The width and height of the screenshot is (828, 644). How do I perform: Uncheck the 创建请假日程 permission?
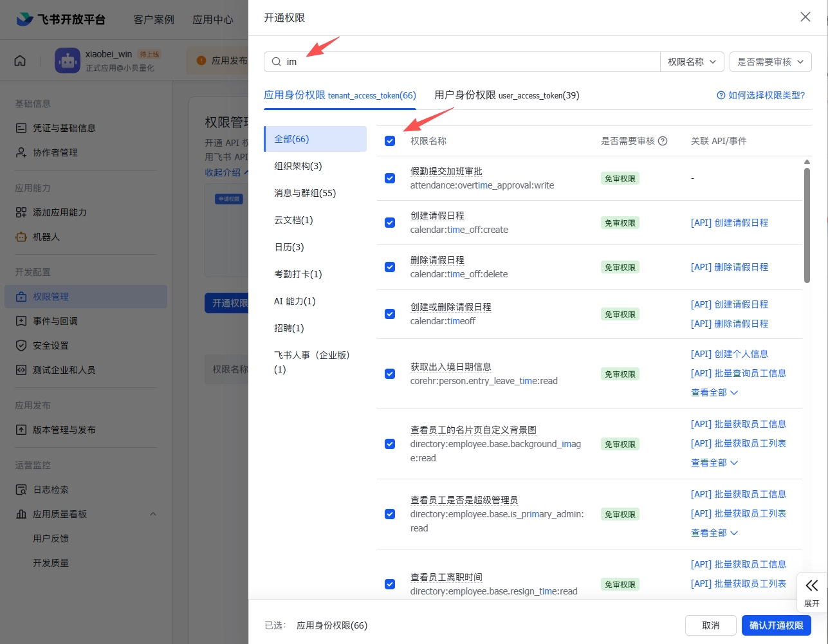[390, 223]
